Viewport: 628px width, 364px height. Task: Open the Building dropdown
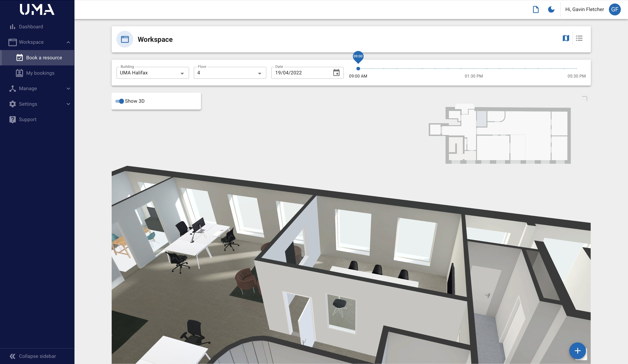click(x=152, y=73)
